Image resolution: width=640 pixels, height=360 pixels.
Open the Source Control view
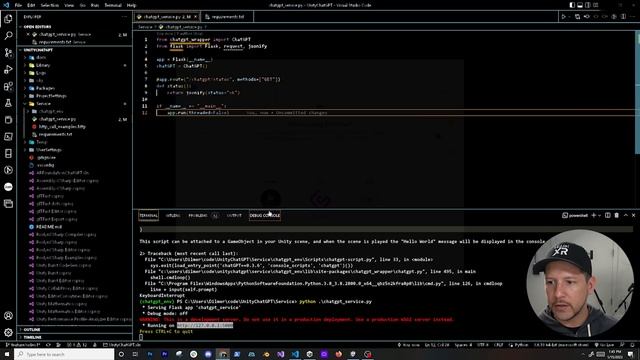click(x=8, y=52)
